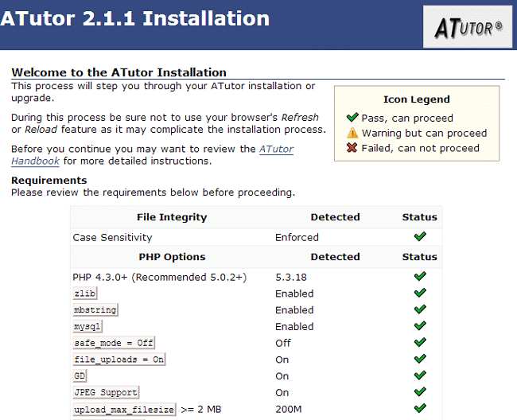Click the JPEG Support row status checkmark

[x=420, y=391]
